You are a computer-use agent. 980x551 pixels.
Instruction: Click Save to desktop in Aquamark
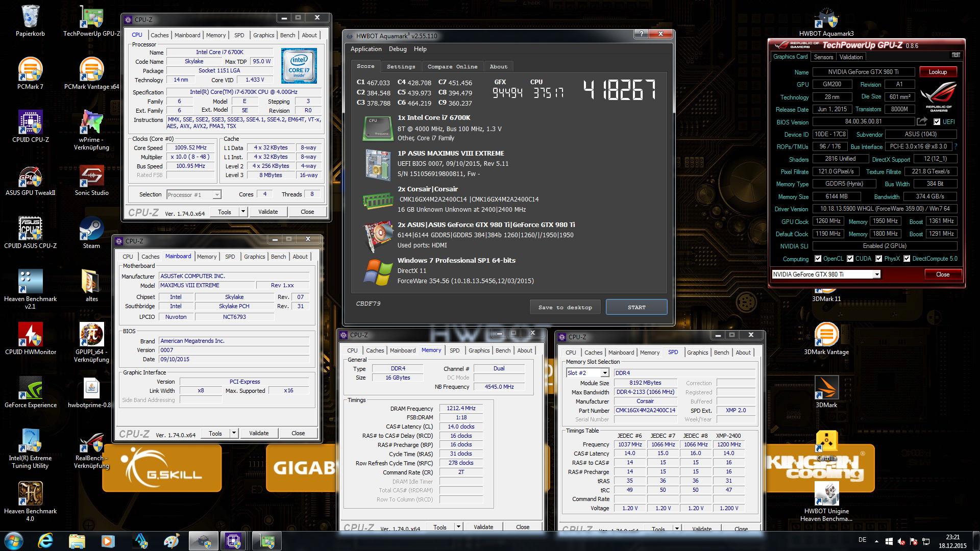tap(565, 307)
